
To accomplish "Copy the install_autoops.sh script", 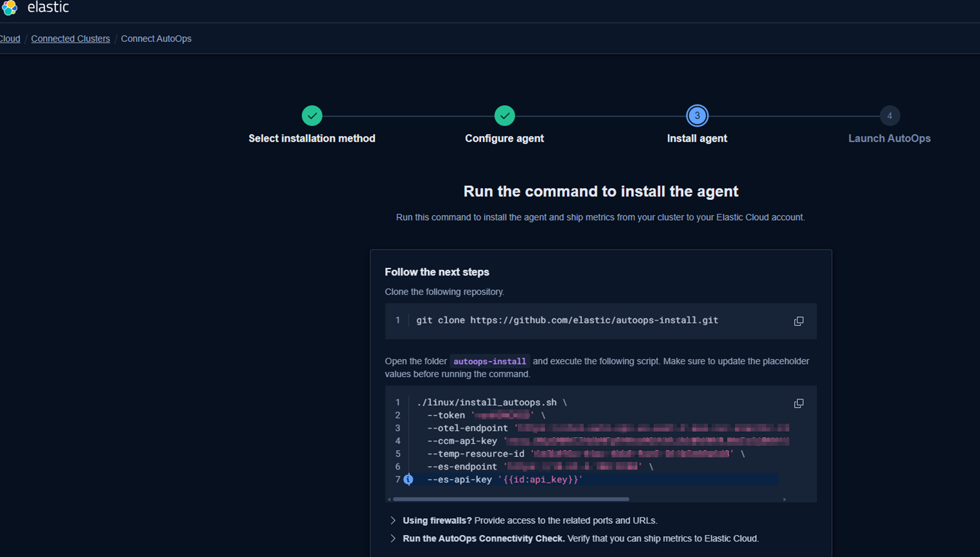I will [x=798, y=404].
